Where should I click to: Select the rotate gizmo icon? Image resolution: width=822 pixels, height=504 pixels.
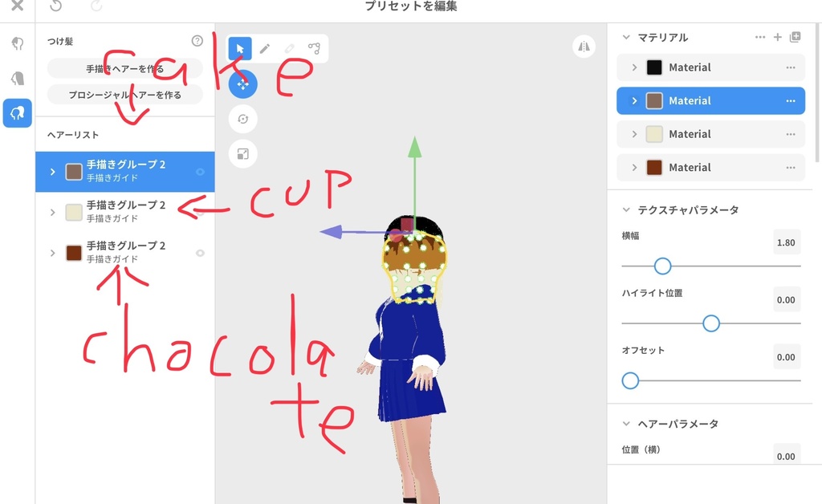click(242, 119)
